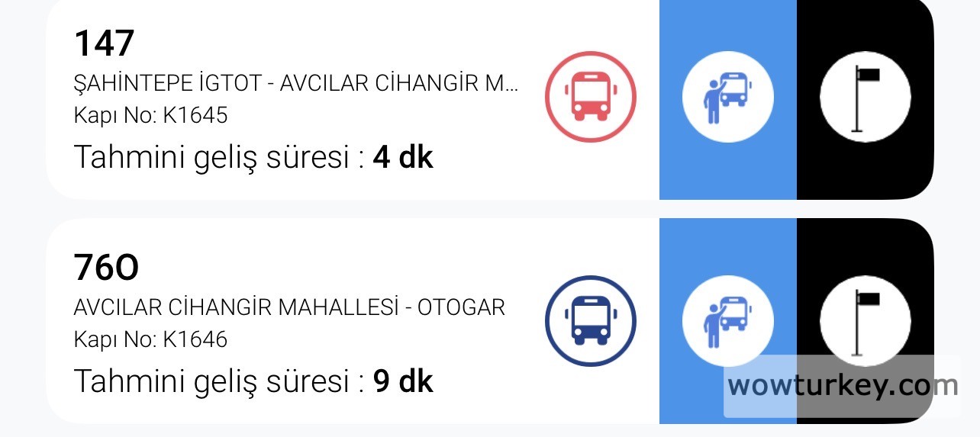This screenshot has height=437, width=980.
Task: Tap the passenger hailing bus icon for 147
Action: pyautogui.click(x=727, y=97)
